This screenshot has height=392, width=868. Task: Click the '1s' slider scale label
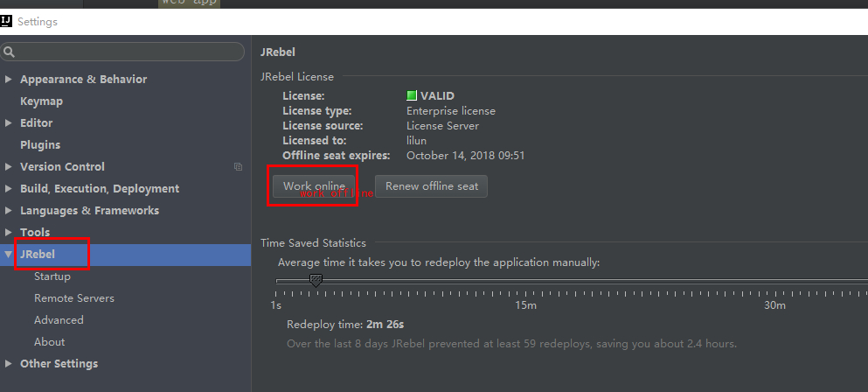click(275, 305)
